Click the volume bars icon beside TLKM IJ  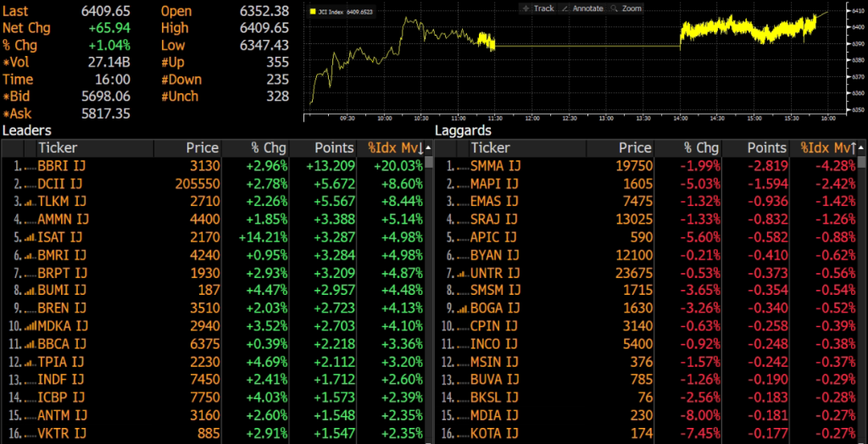[x=31, y=202]
